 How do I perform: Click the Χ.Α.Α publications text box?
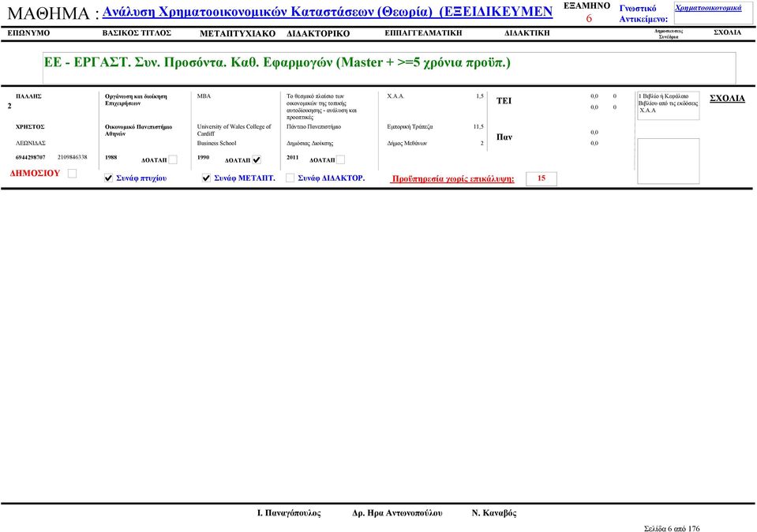tap(668, 105)
